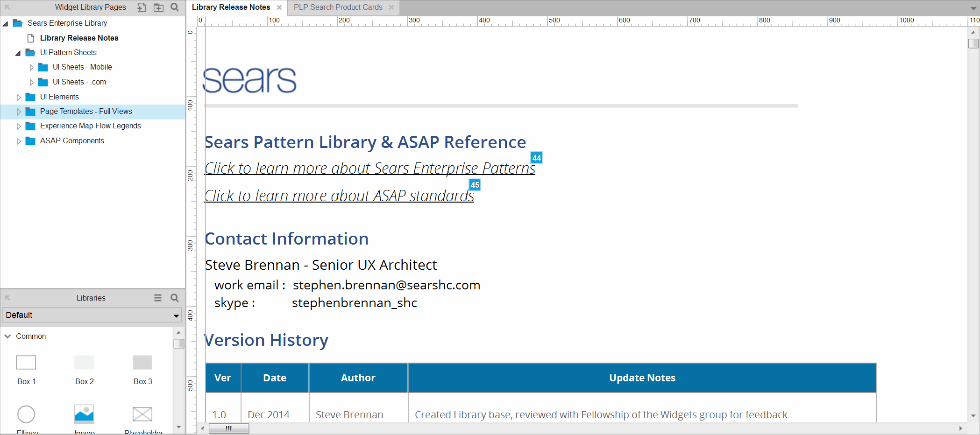The width and height of the screenshot is (980, 435).
Task: Select the ASAP Components tree item
Action: point(72,140)
